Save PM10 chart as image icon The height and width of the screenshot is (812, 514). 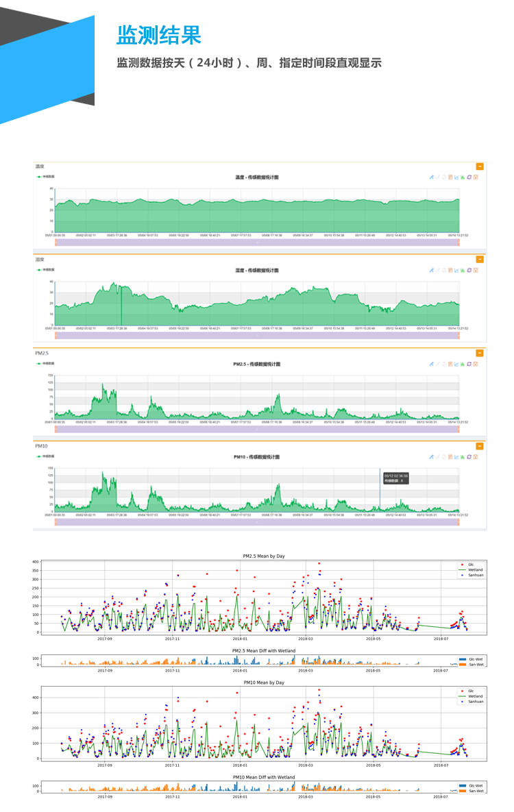[x=475, y=456]
